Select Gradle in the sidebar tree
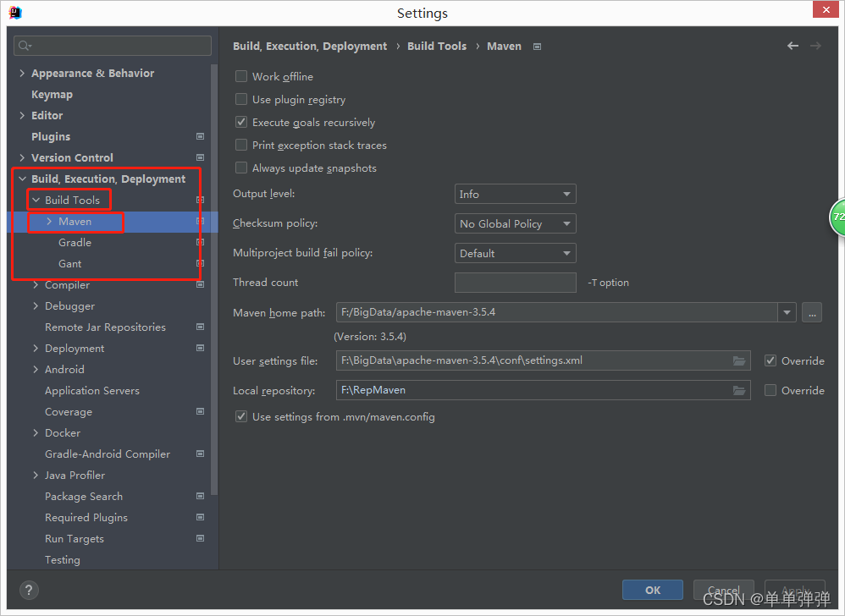 [75, 242]
